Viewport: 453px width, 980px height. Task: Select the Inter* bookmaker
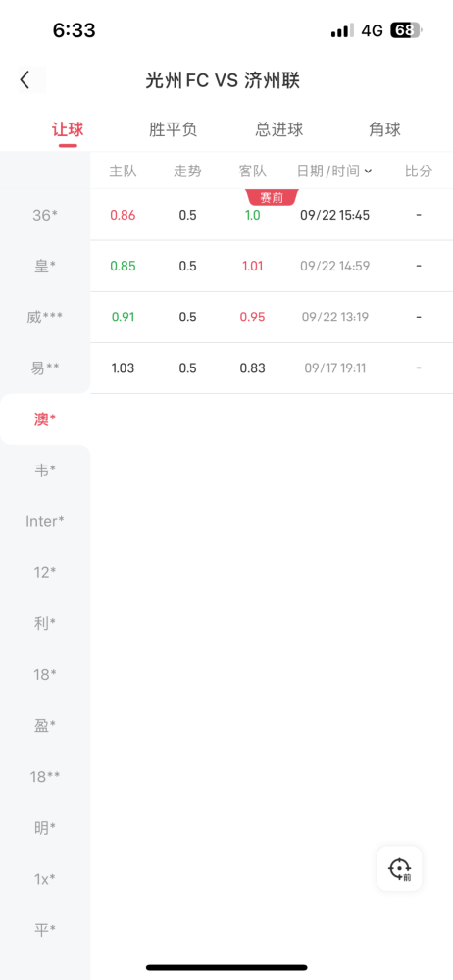click(x=45, y=521)
